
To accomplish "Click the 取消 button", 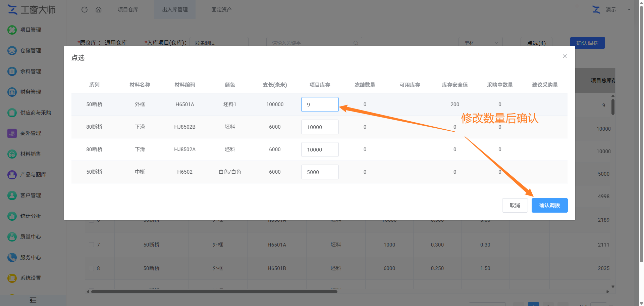I will (x=515, y=205).
